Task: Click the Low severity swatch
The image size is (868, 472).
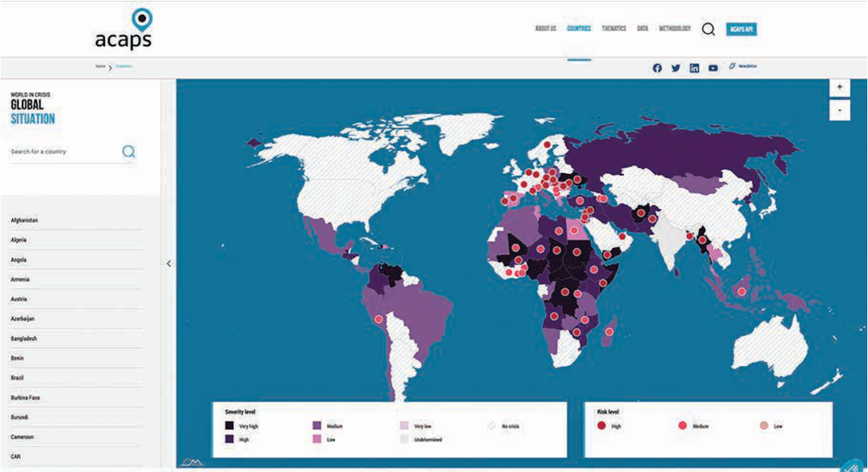Action: 317,439
